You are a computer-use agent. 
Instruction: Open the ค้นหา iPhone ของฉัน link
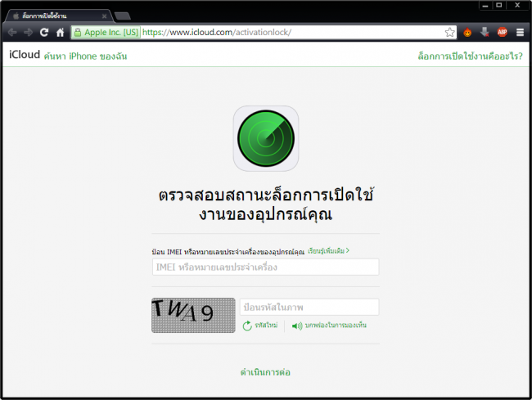[85, 56]
